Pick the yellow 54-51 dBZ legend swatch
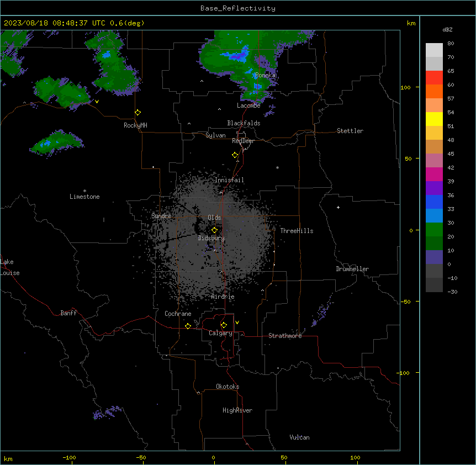The image size is (476, 465). [x=434, y=119]
